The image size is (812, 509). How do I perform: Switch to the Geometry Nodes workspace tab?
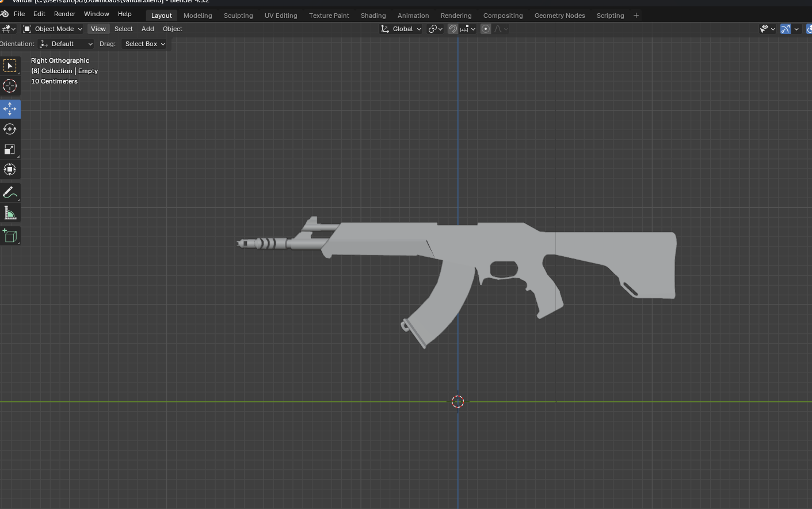click(x=559, y=16)
